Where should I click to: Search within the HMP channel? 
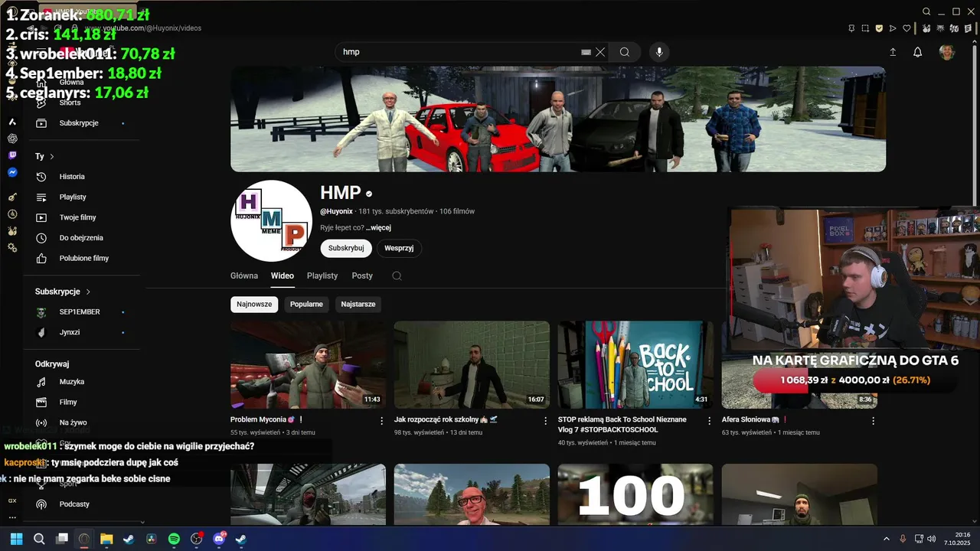(397, 275)
